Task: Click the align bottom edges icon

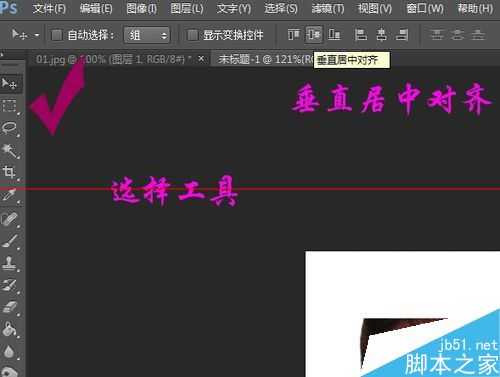Action: pos(334,34)
